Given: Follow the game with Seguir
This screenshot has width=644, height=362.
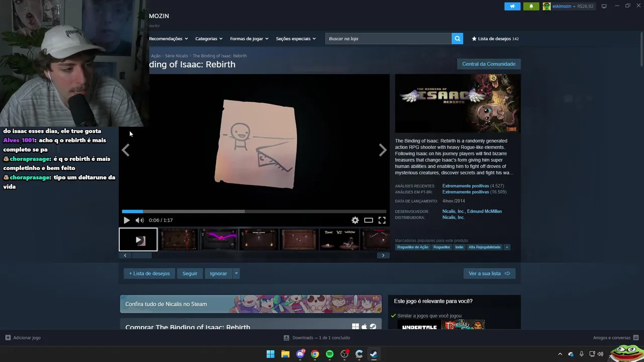Looking at the screenshot, I should point(190,274).
